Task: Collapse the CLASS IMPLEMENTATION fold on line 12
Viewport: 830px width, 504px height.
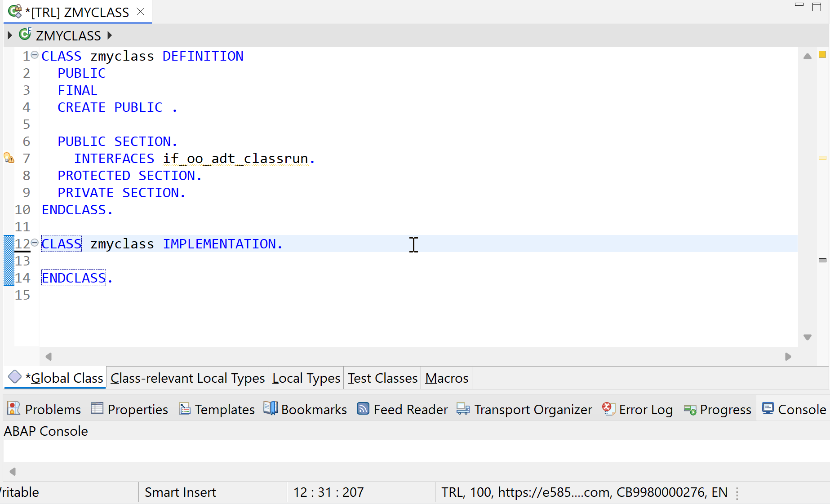Action: (x=35, y=243)
